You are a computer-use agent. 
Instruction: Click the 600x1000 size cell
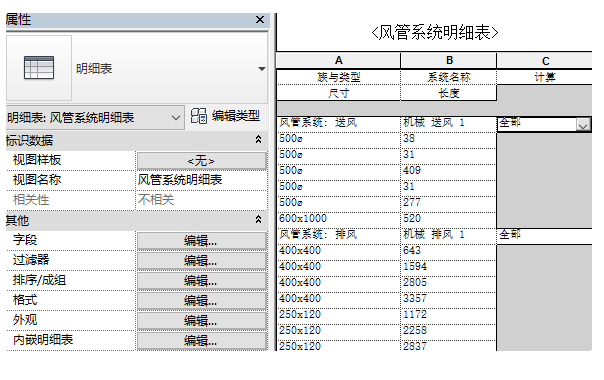[339, 219]
